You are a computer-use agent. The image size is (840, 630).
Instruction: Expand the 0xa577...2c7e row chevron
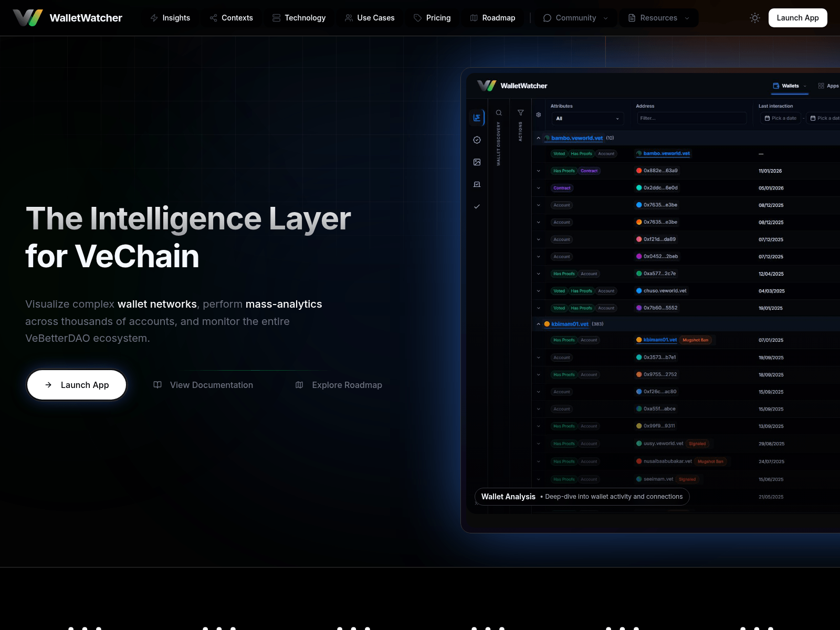[x=538, y=274]
